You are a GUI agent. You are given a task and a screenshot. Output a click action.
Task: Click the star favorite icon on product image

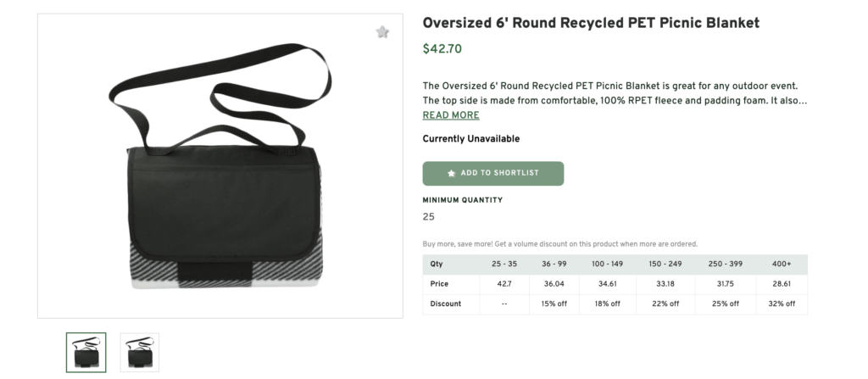point(382,32)
